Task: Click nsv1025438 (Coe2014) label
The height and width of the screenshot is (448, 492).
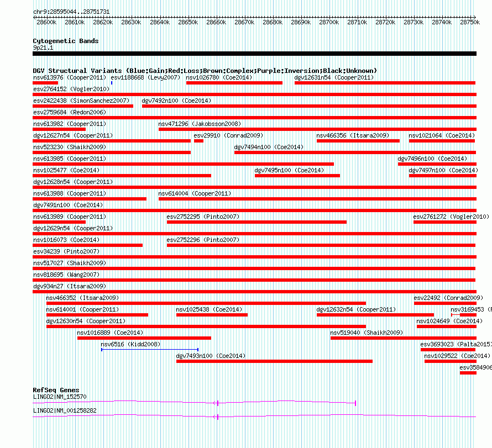Action: (210, 309)
